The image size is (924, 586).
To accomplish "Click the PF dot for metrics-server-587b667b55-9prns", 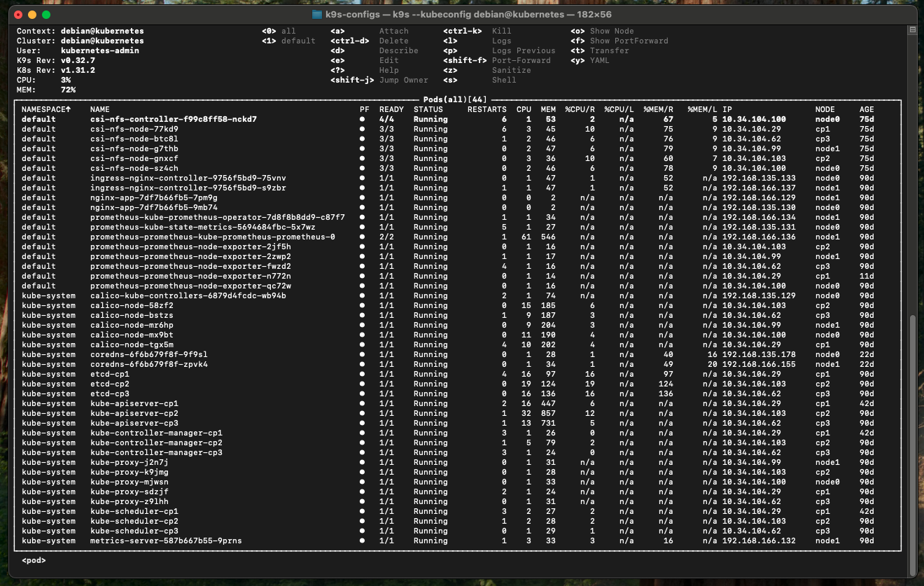I will coord(362,541).
